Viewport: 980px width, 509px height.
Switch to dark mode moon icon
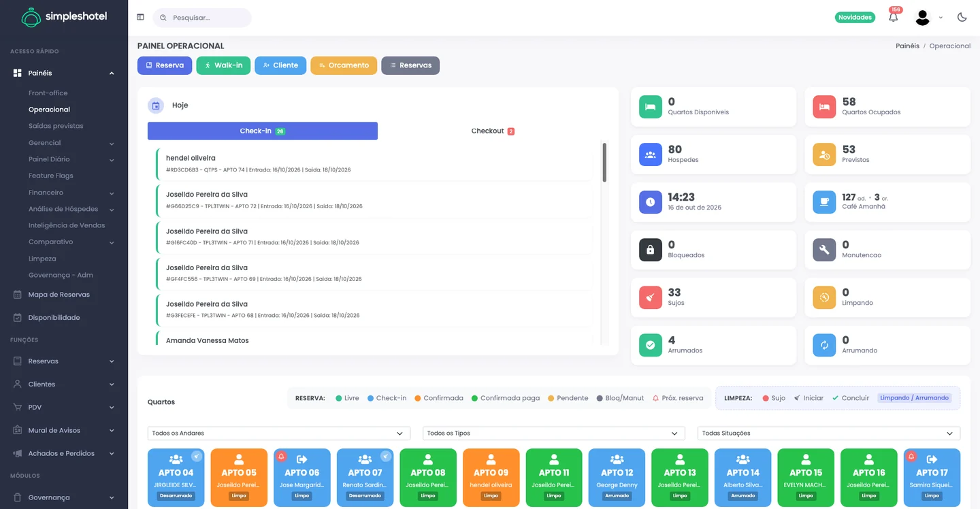962,17
